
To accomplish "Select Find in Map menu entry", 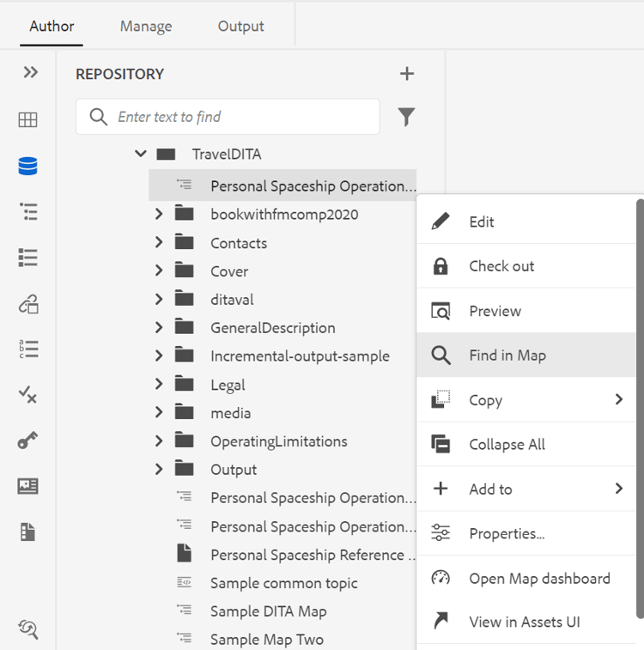I will pos(526,355).
